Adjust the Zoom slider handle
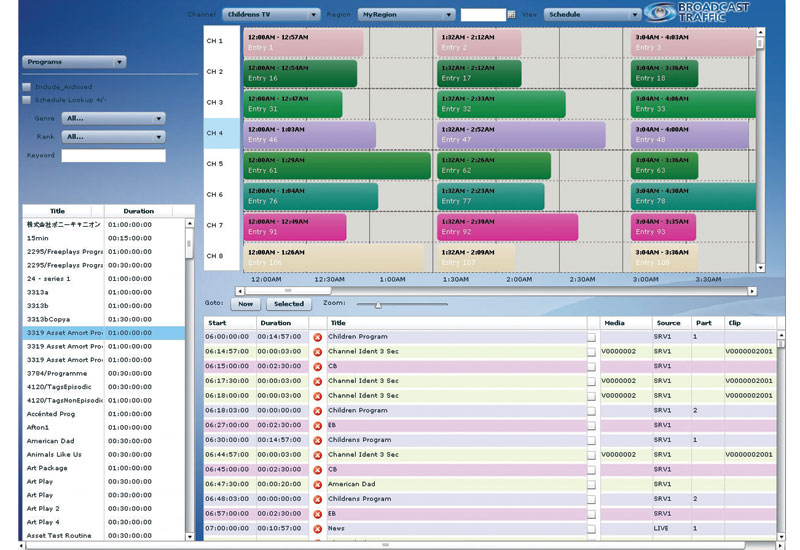The height and width of the screenshot is (550, 800). [x=378, y=305]
